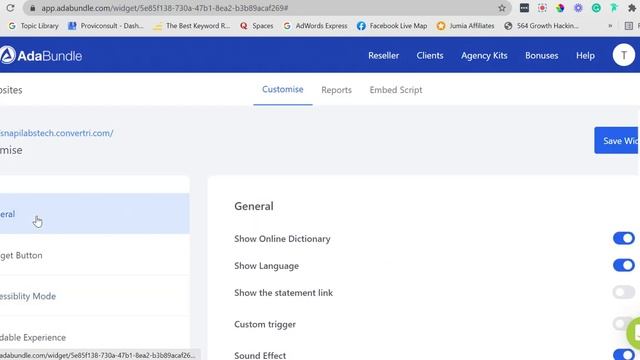Click the teal extension icon beside Grammarly
This screenshot has height=360, width=640.
614,8
